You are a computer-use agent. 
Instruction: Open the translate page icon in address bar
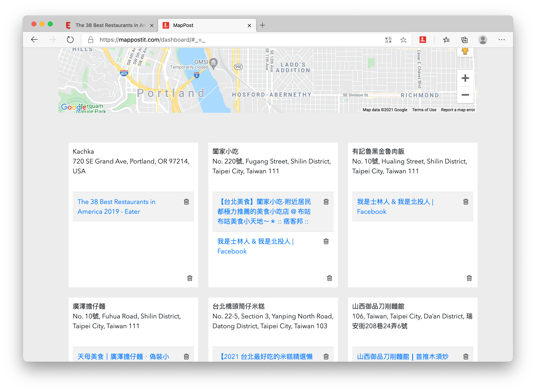pyautogui.click(x=388, y=40)
